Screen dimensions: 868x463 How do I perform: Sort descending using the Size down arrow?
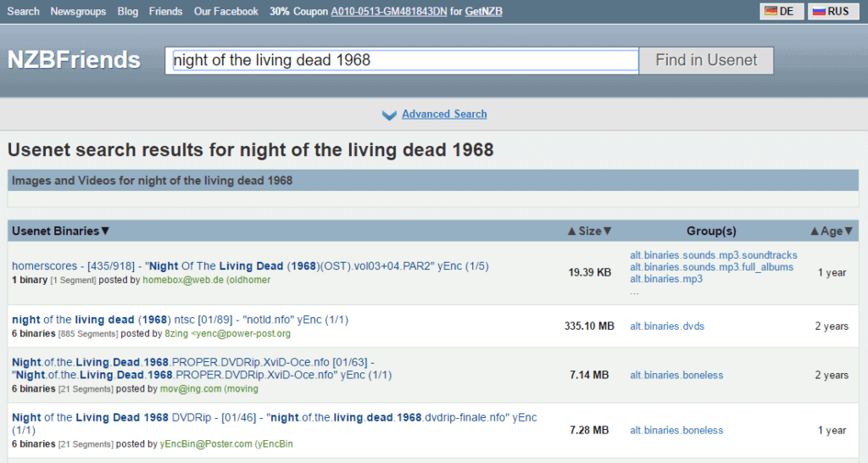pos(607,231)
